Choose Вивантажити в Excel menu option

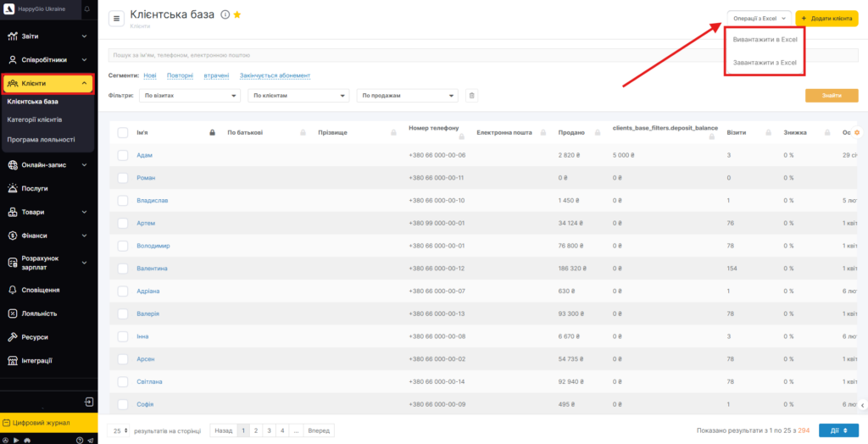[765, 40]
